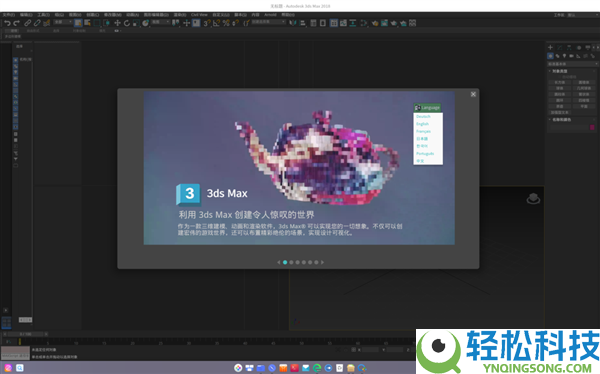Image resolution: width=600 pixels, height=374 pixels.
Task: Open the Schematic View
Action: tap(352, 23)
